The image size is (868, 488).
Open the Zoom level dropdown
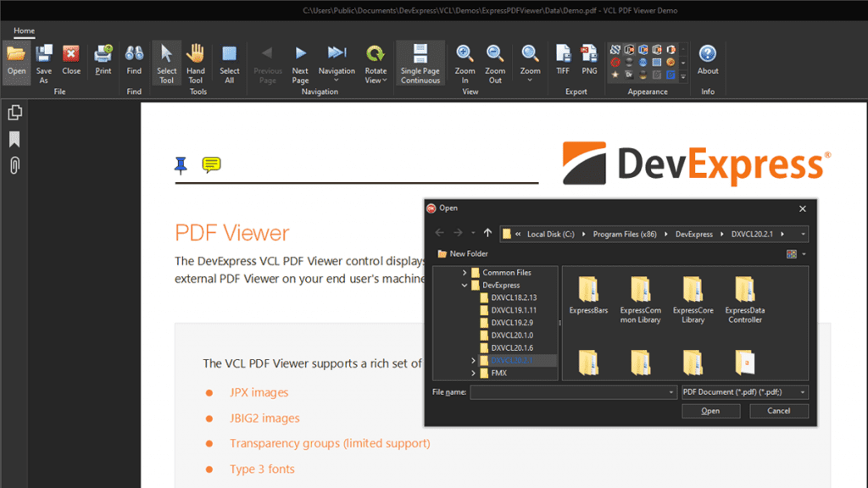click(530, 63)
